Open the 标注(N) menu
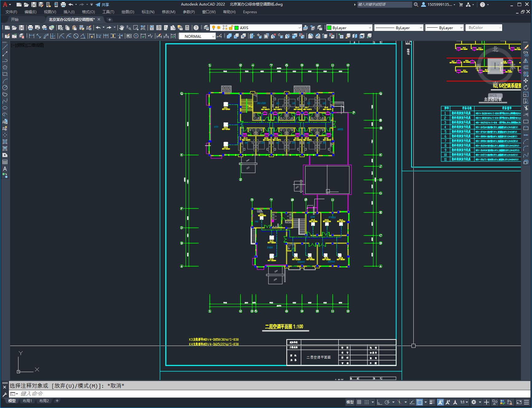Viewport: 532px width, 408px height. (x=148, y=12)
